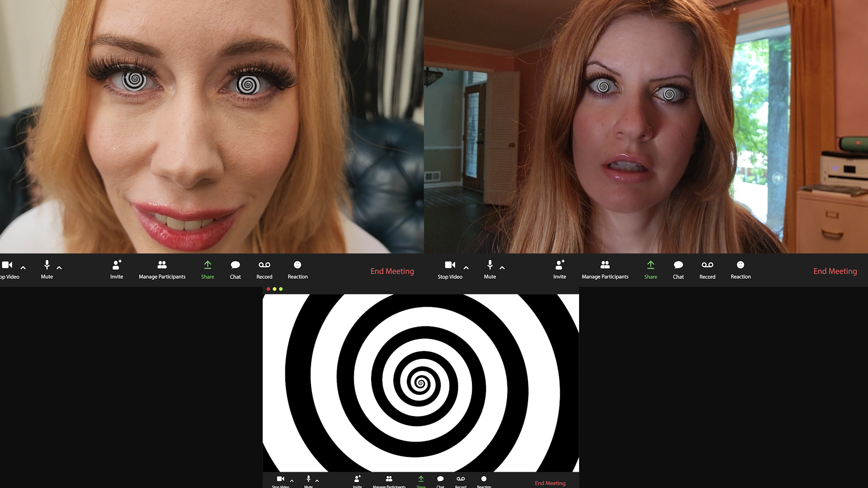The width and height of the screenshot is (868, 488).
Task: Click Share icon in spiral window toolbar
Action: coord(421,479)
